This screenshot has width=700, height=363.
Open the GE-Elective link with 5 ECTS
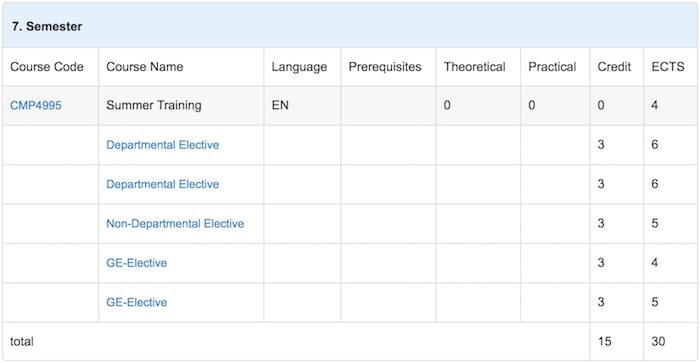pyautogui.click(x=137, y=302)
